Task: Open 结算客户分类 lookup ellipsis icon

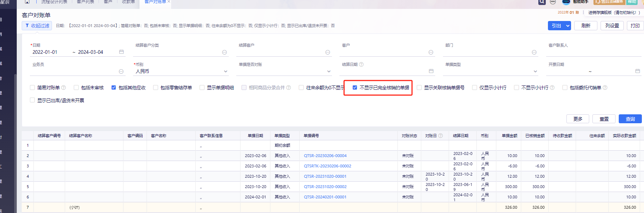Action: (225, 52)
